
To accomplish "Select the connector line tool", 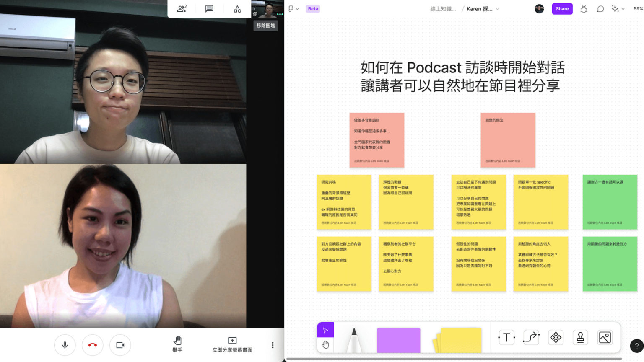I will 531,337.
